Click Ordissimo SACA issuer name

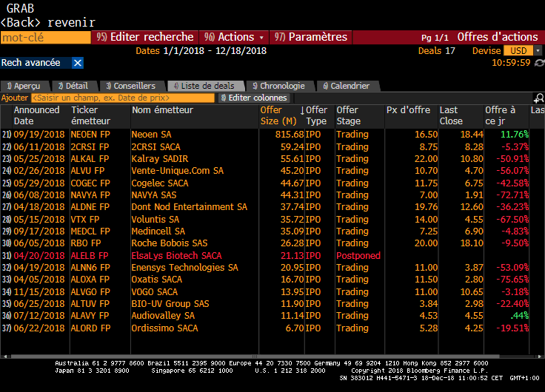pos(164,328)
